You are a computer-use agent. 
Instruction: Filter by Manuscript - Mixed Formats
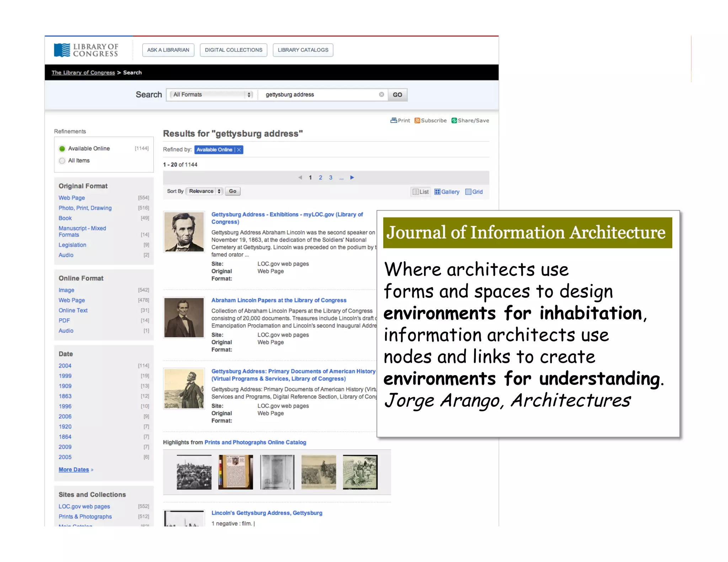pos(82,232)
